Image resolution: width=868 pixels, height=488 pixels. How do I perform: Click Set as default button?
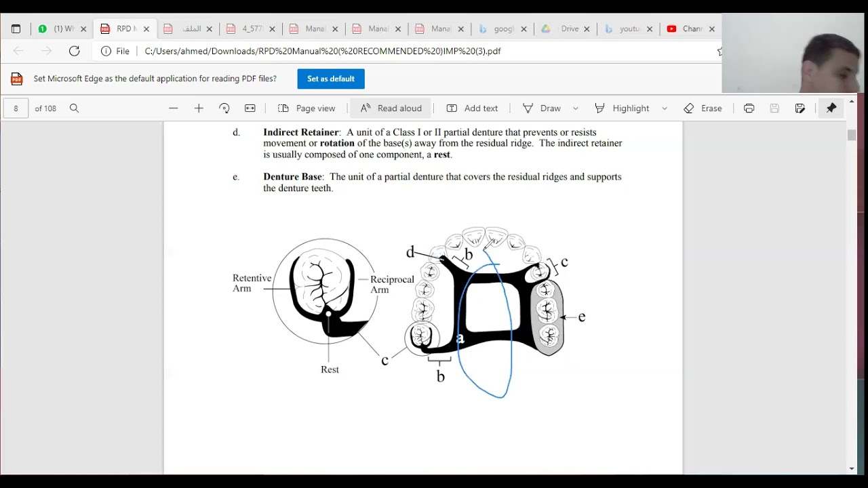click(x=331, y=79)
